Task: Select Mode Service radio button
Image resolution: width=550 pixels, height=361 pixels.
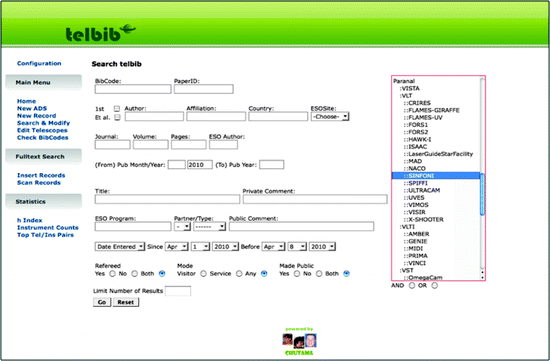Action: [x=239, y=274]
